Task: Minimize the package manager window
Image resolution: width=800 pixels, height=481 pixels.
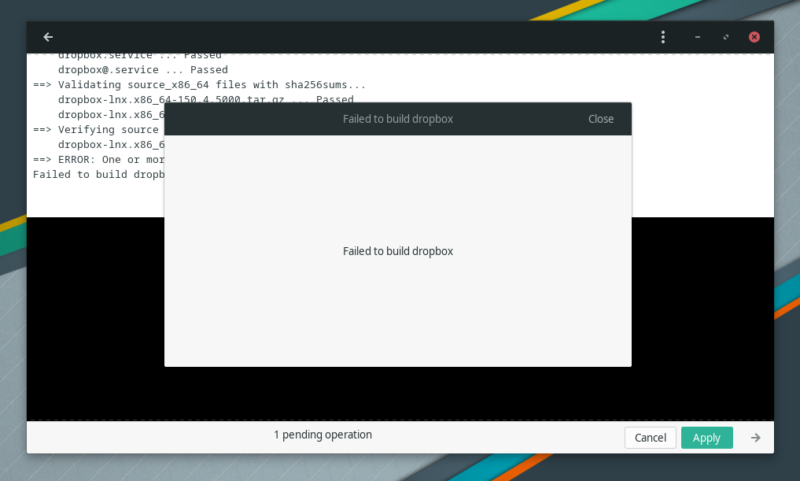Action: click(697, 37)
